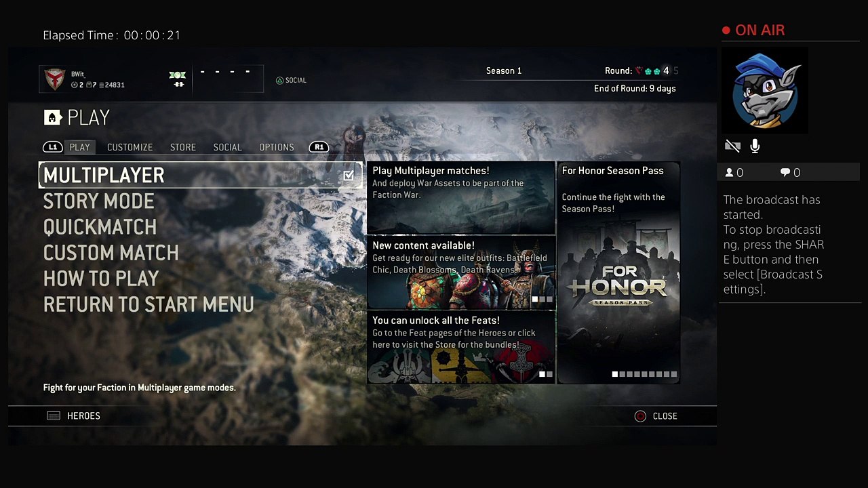868x488 pixels.
Task: Open CUSTOM MATCH from the play menu
Action: click(x=111, y=253)
